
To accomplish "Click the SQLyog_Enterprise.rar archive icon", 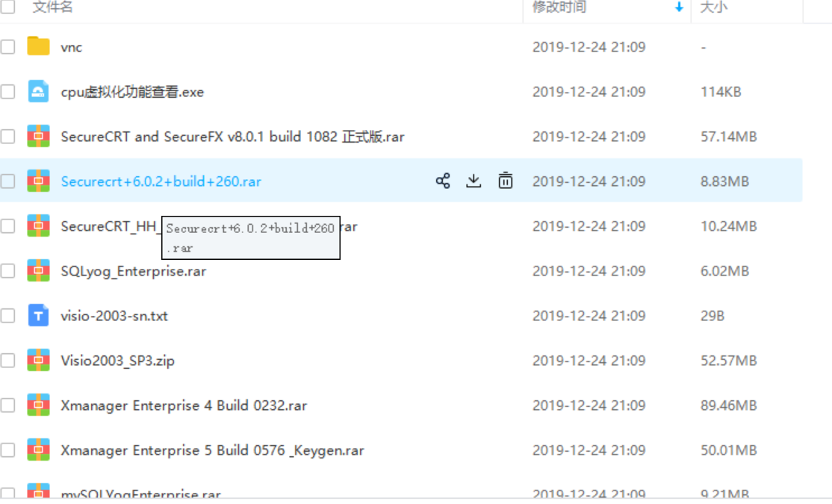I will tap(38, 270).
